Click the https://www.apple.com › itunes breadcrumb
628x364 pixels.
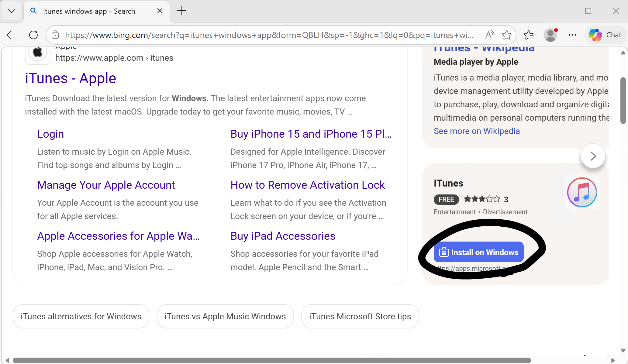114,58
